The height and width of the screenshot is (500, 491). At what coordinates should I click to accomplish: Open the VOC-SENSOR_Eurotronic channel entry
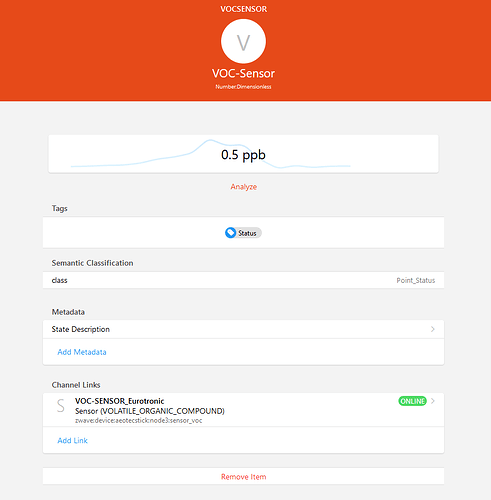click(x=243, y=410)
